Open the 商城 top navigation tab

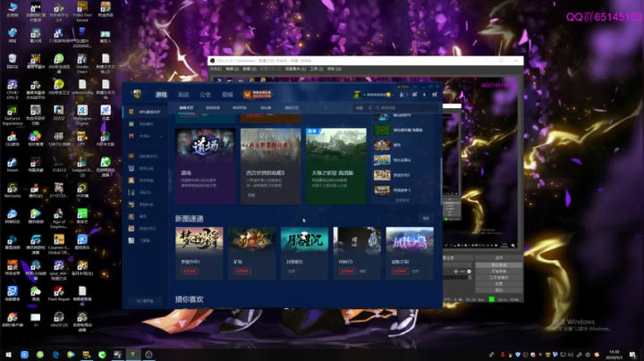(x=227, y=95)
